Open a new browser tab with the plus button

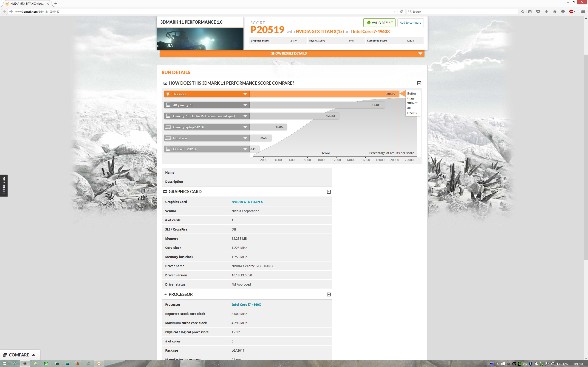pos(56,4)
